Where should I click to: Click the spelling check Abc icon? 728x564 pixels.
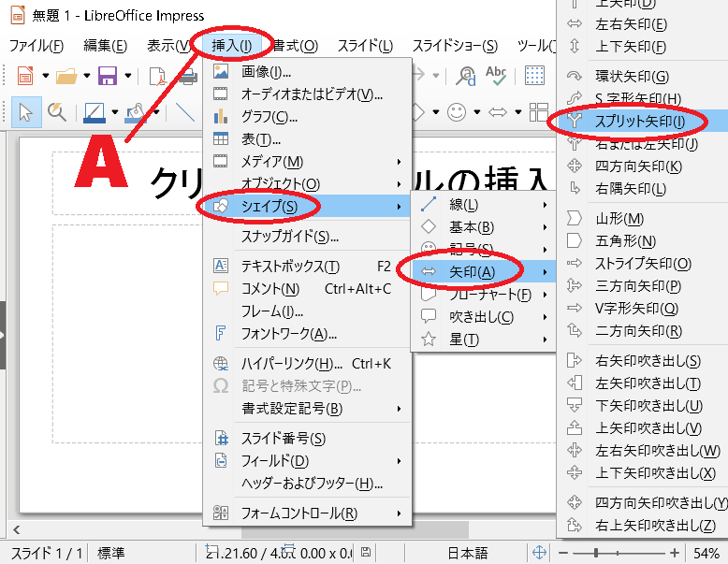(496, 76)
